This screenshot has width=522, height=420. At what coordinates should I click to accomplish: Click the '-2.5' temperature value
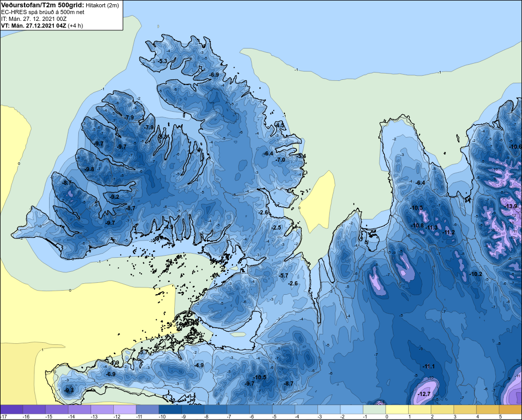click(x=276, y=227)
